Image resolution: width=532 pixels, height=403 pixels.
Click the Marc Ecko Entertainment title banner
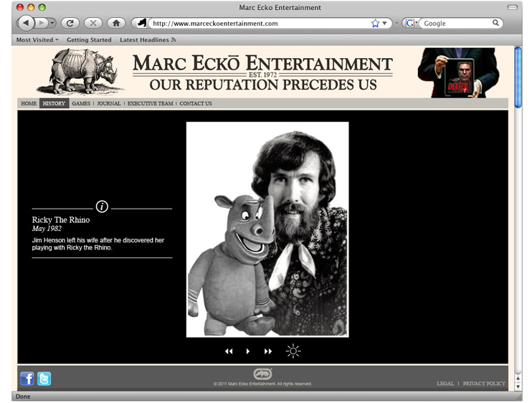point(262,72)
